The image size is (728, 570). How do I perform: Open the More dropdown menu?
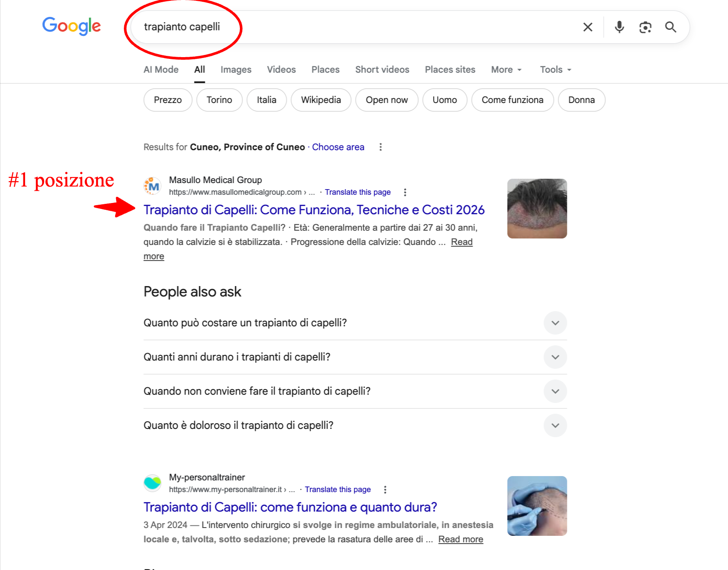pos(506,70)
